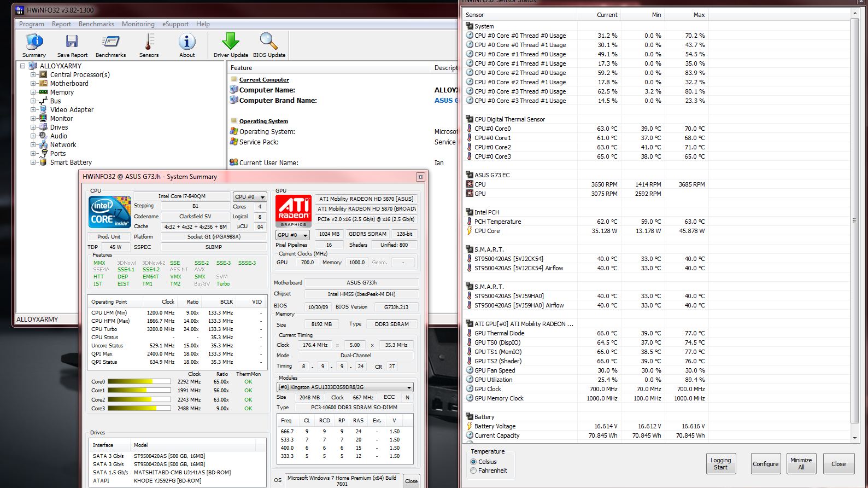
Task: Click the Operating System Windows flag icon
Action: point(234,131)
